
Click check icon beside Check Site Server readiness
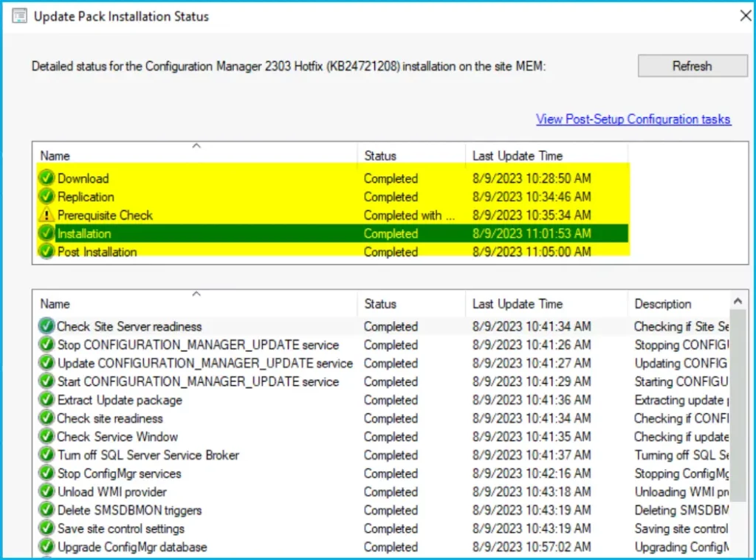(x=47, y=326)
